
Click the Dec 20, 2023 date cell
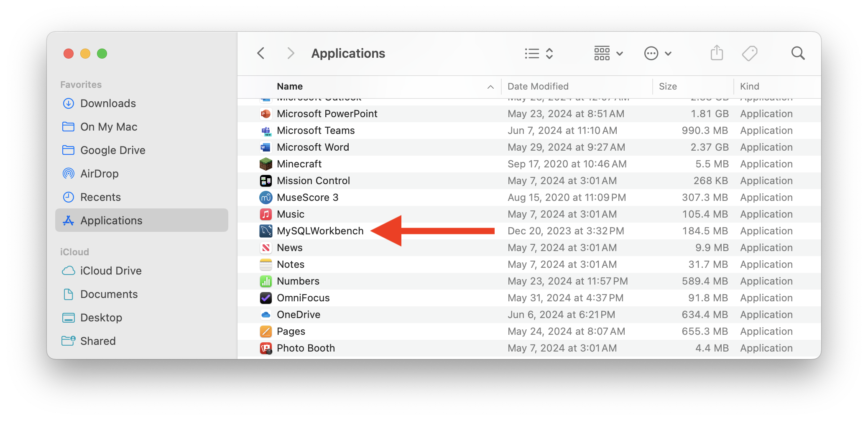click(566, 231)
